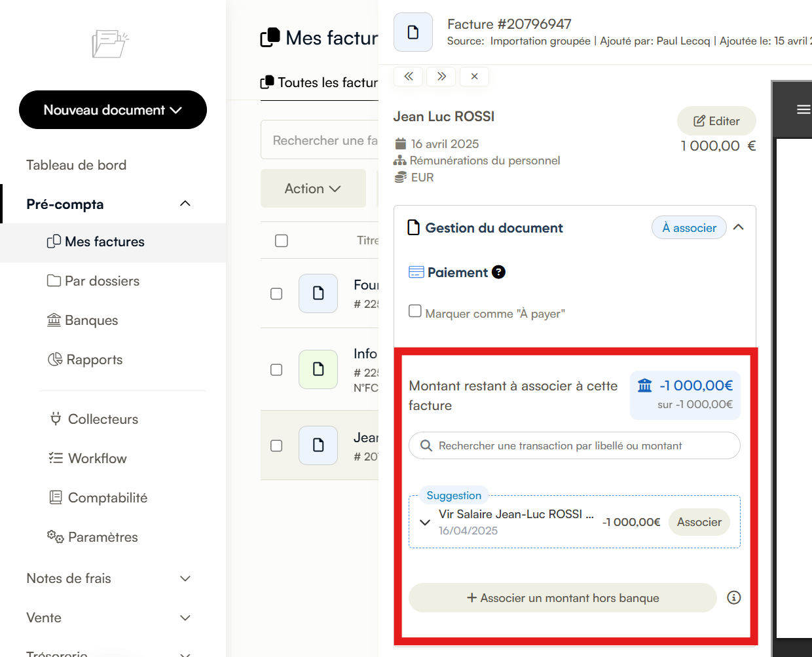812x657 pixels.
Task: Collapse the Pré-compta section
Action: [x=185, y=204]
